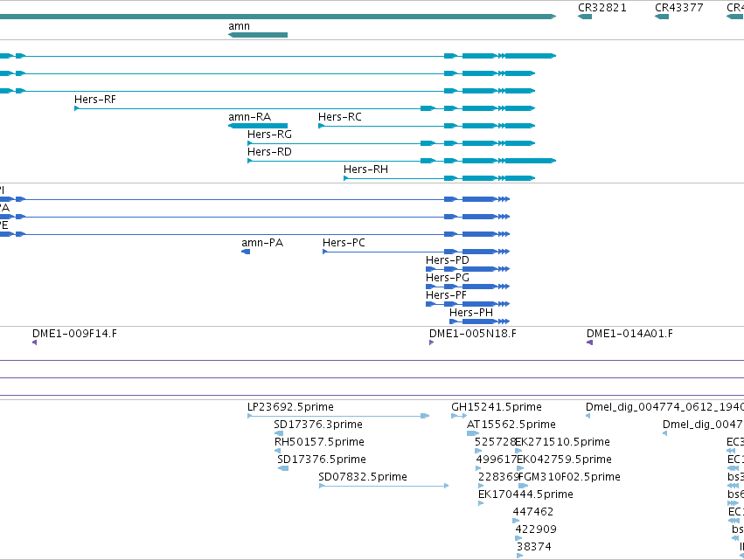The width and height of the screenshot is (744, 560).
Task: Click the DME1-009F14.F feature label
Action: 74,334
